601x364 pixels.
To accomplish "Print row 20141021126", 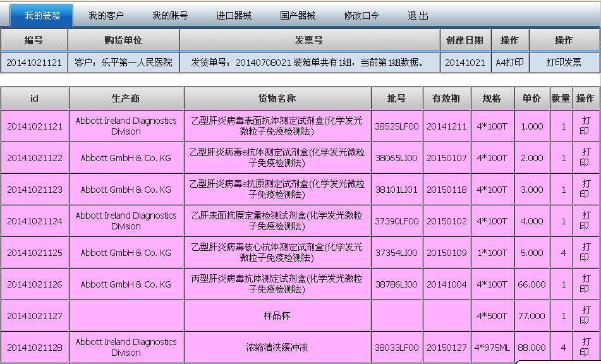I will pyautogui.click(x=585, y=284).
